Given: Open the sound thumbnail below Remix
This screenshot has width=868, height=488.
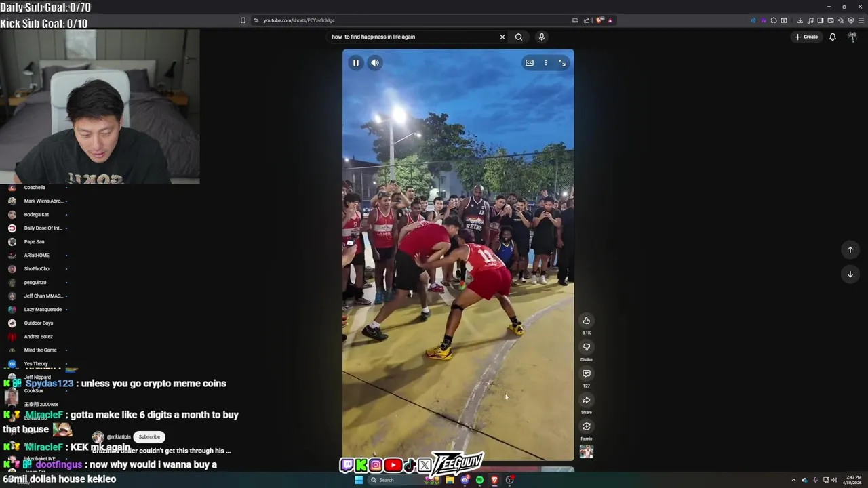Looking at the screenshot, I should [x=587, y=452].
